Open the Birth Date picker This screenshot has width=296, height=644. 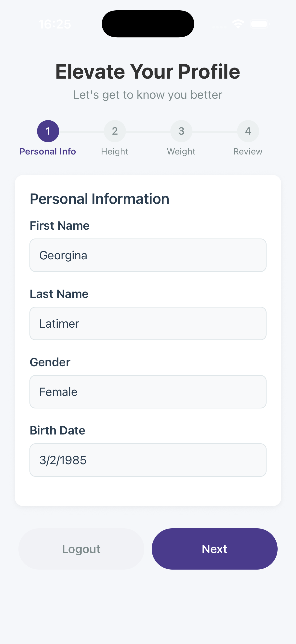(x=148, y=460)
